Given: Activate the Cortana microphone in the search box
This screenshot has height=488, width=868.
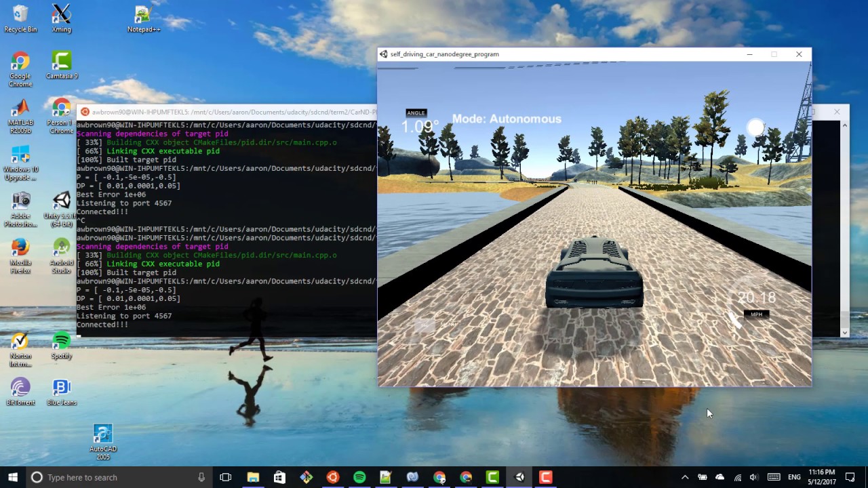Looking at the screenshot, I should click(x=201, y=477).
